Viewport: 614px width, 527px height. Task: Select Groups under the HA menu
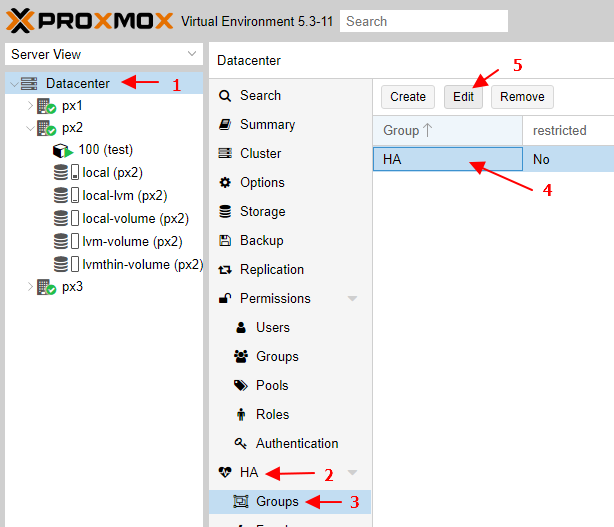277,501
